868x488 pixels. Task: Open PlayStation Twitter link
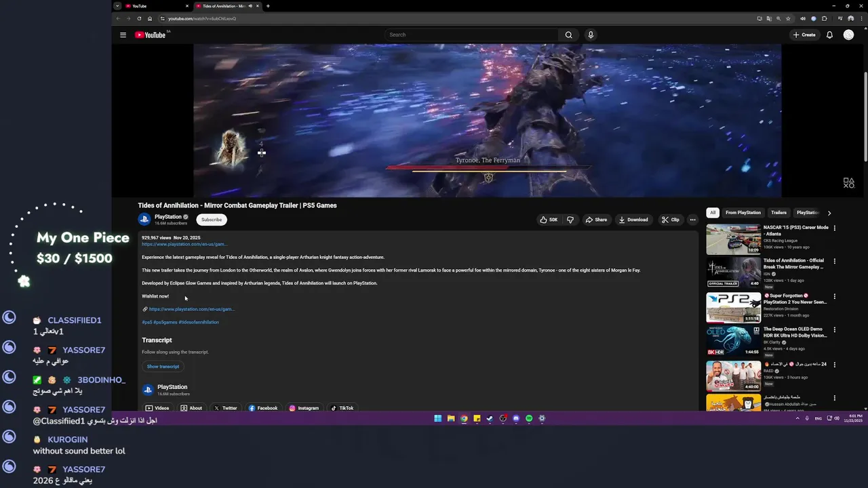pyautogui.click(x=225, y=408)
